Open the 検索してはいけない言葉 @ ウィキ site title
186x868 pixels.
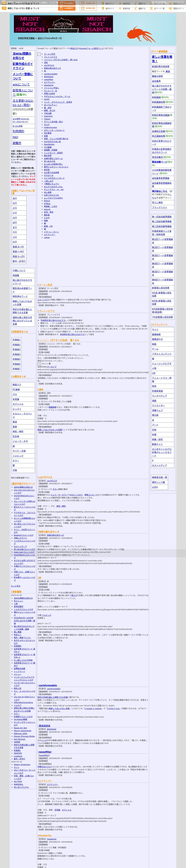tap(23, 8)
